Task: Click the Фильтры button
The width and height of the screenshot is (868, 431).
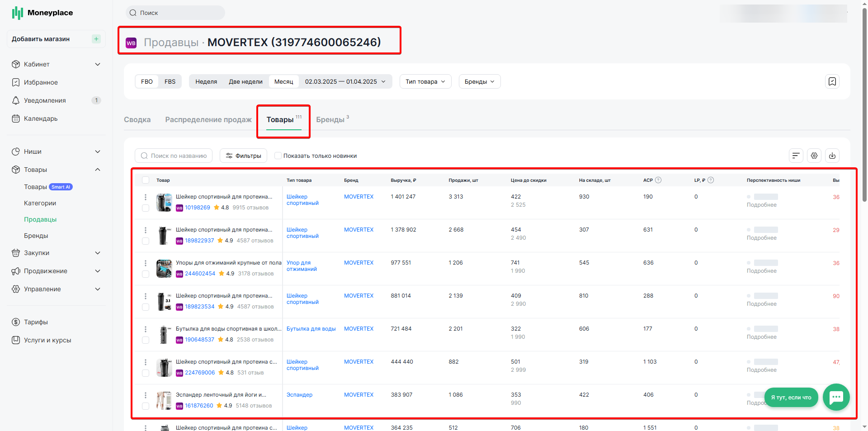Action: tap(243, 156)
